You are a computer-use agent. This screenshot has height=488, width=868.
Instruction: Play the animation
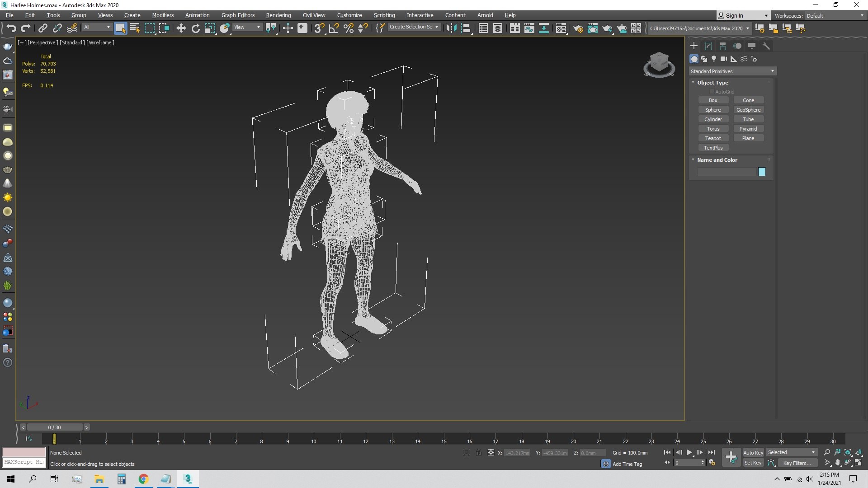(x=689, y=452)
